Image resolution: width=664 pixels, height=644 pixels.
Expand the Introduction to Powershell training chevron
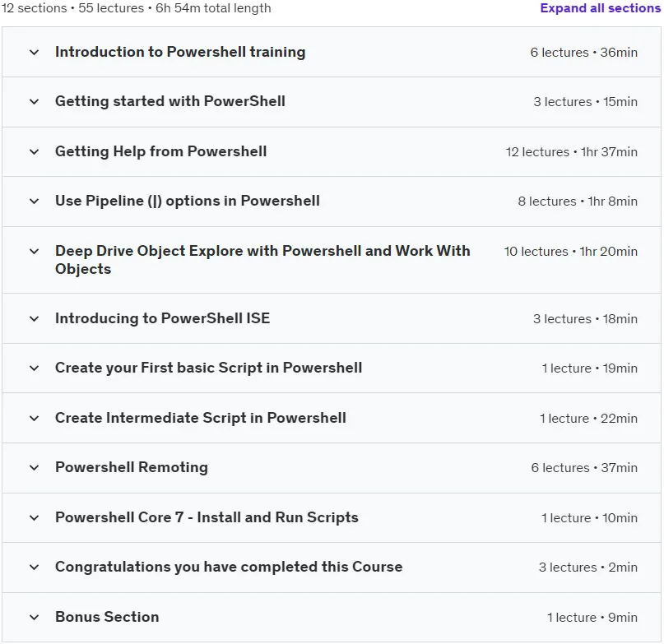[35, 53]
